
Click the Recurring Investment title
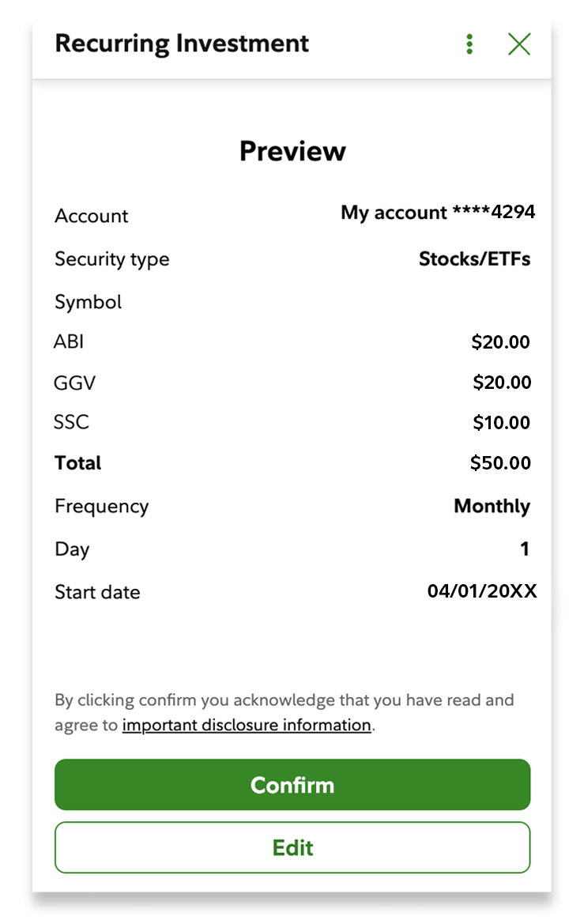(x=182, y=43)
